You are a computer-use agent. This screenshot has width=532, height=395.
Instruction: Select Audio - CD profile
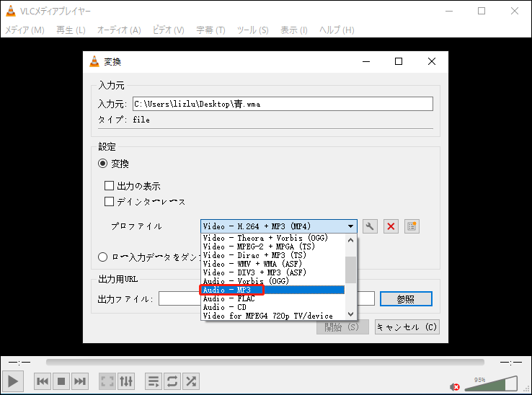click(x=273, y=307)
